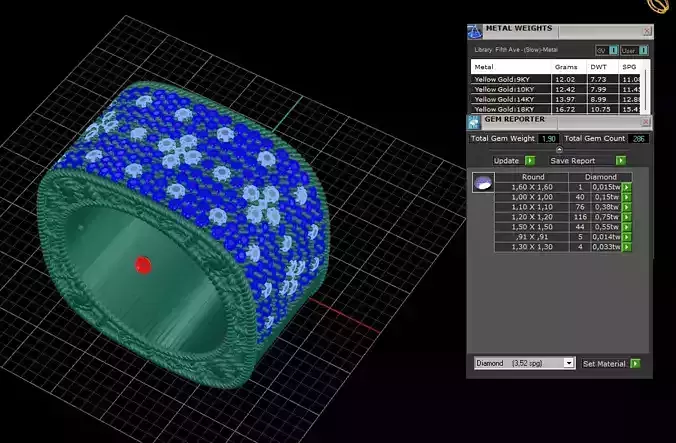Click green arrow for 1,50 X 1,50 row

point(627,227)
